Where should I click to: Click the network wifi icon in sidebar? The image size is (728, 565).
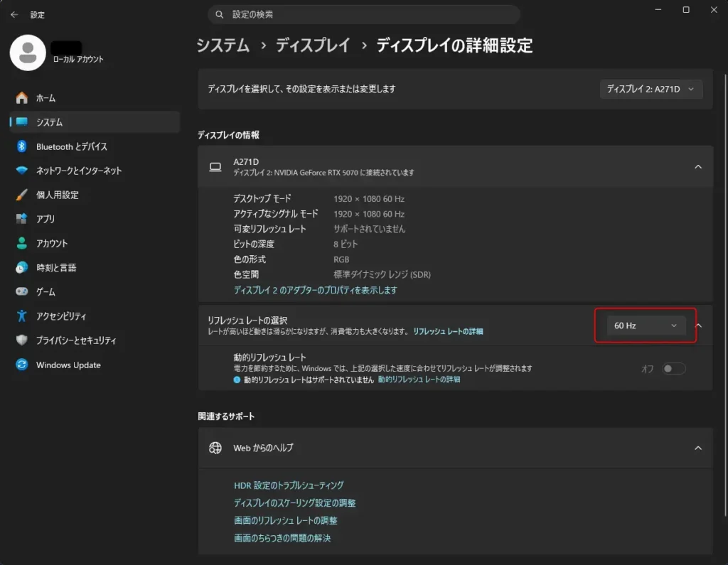click(21, 171)
